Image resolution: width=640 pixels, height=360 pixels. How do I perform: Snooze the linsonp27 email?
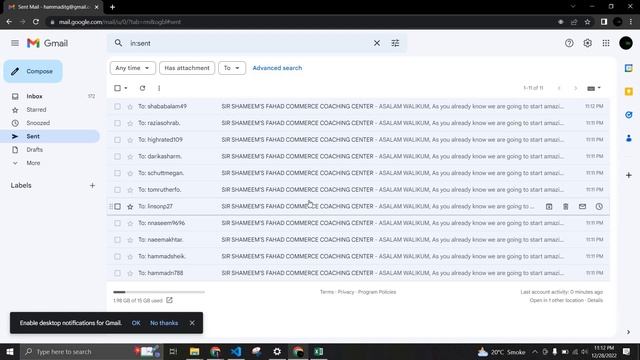[599, 207]
